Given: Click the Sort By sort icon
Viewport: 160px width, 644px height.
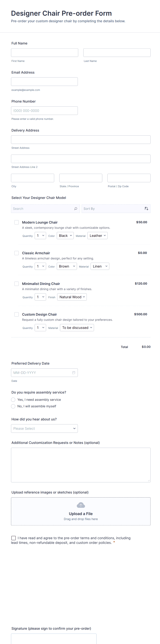Looking at the screenshot, I should tap(147, 209).
